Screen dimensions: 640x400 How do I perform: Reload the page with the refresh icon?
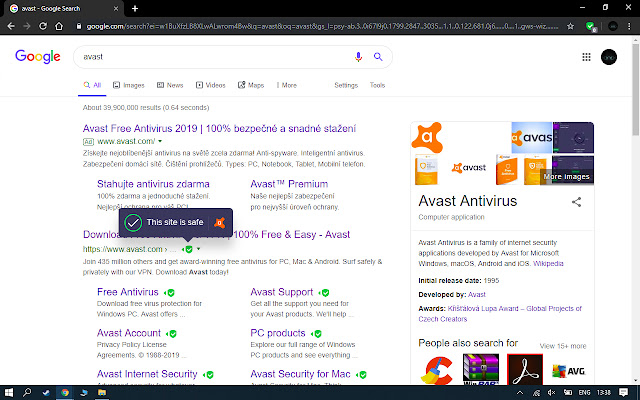(43, 26)
